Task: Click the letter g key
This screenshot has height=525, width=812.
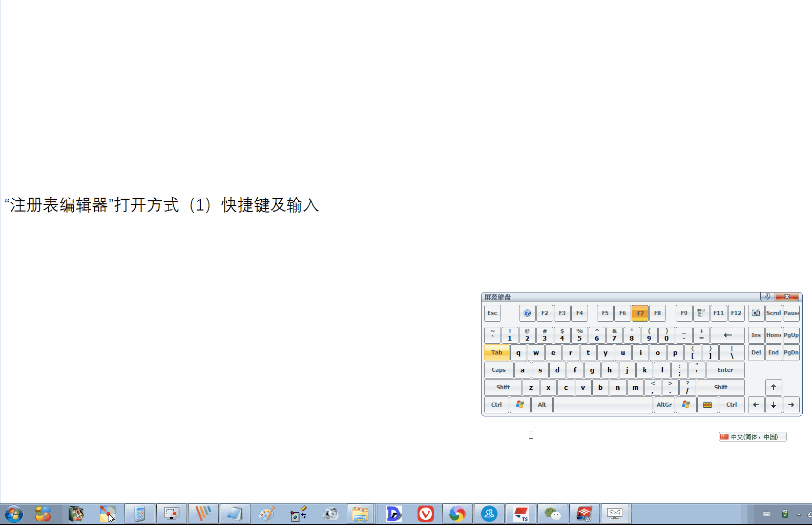Action: tap(592, 370)
